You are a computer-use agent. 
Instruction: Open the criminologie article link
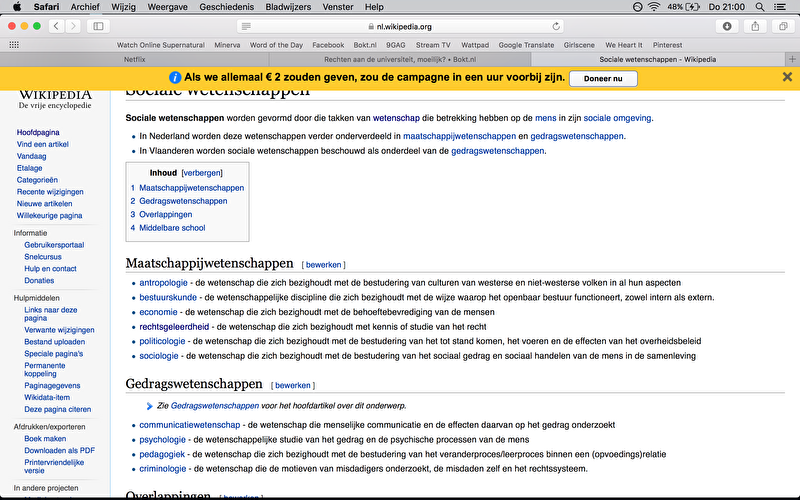point(163,468)
